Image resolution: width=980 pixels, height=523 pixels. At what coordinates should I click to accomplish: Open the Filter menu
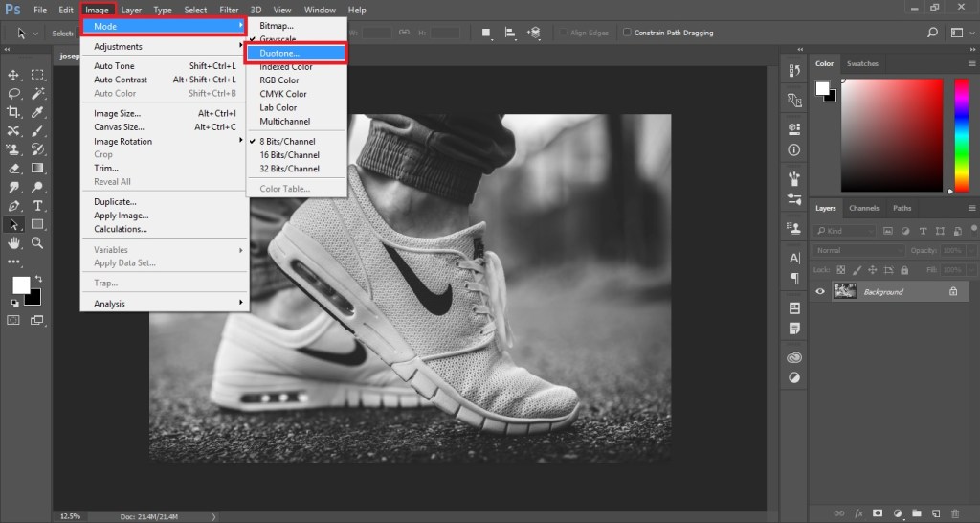(x=229, y=10)
